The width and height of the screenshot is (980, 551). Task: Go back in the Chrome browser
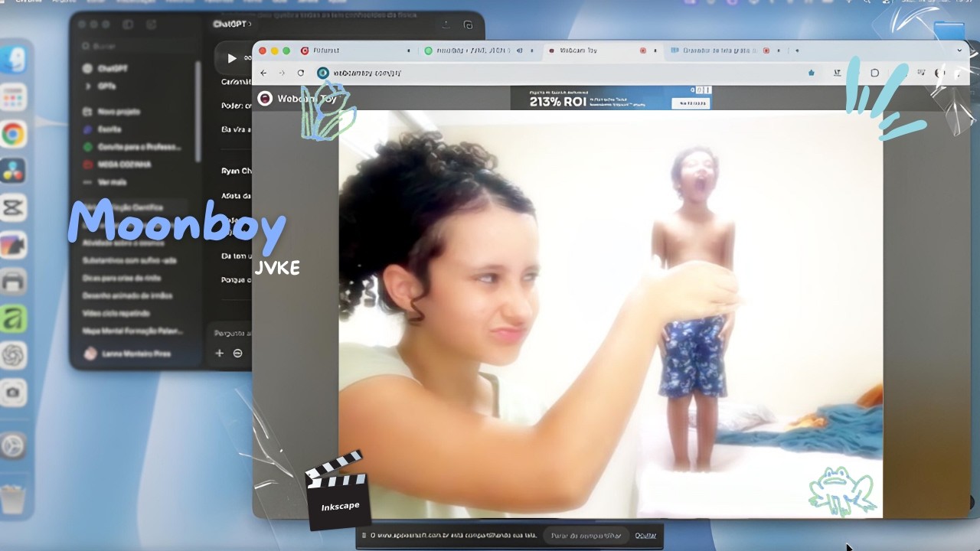[263, 73]
